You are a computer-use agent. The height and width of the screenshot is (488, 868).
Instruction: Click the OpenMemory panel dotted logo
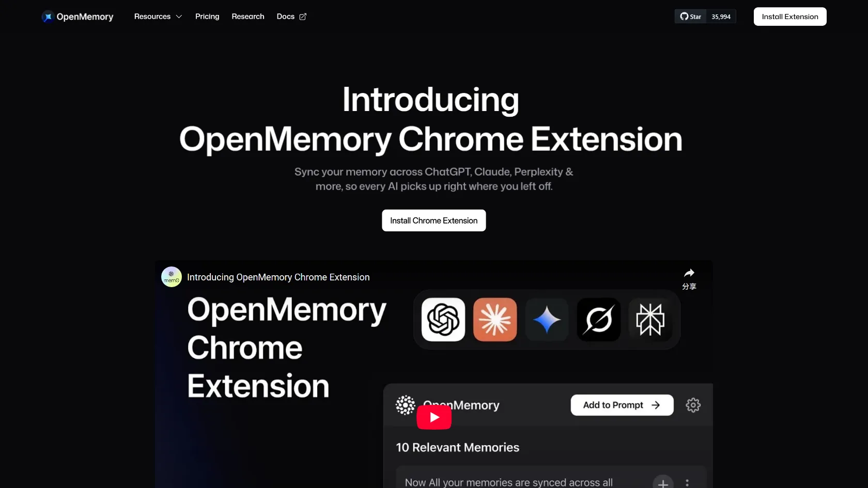coord(406,405)
